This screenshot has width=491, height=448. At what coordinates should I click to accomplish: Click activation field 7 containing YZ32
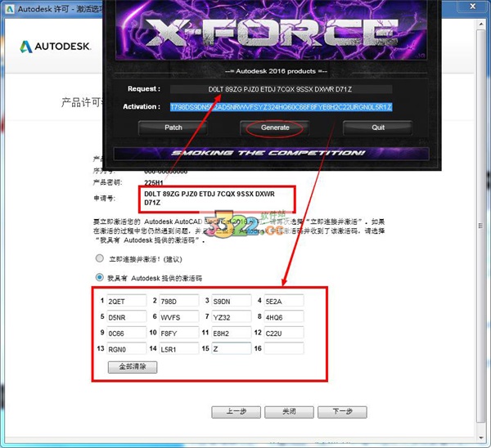point(232,317)
